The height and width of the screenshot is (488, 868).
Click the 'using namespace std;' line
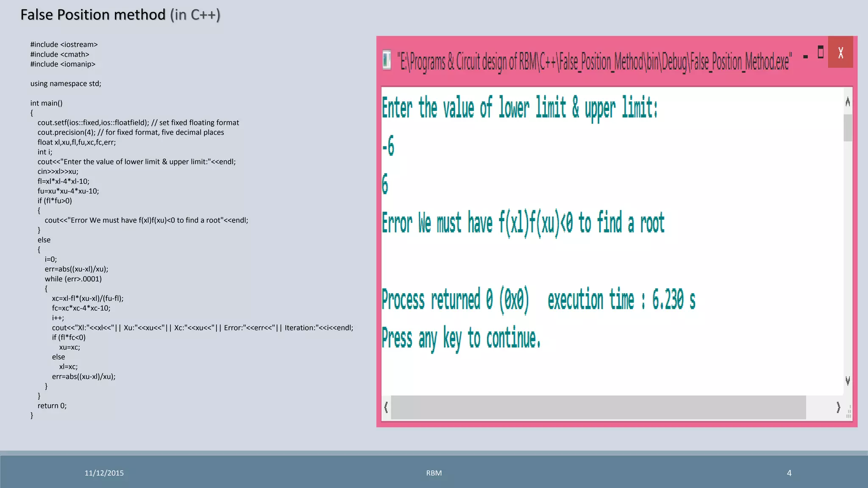(66, 83)
